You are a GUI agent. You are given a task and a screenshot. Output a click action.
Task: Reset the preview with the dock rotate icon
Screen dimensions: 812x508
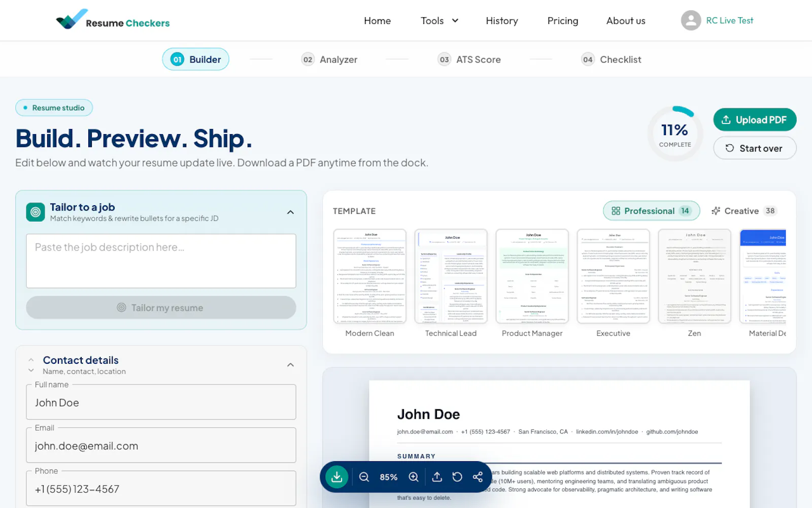457,477
